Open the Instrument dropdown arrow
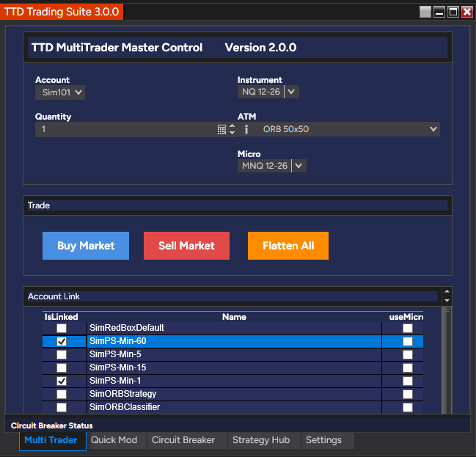The width and height of the screenshot is (476, 457). coord(291,92)
